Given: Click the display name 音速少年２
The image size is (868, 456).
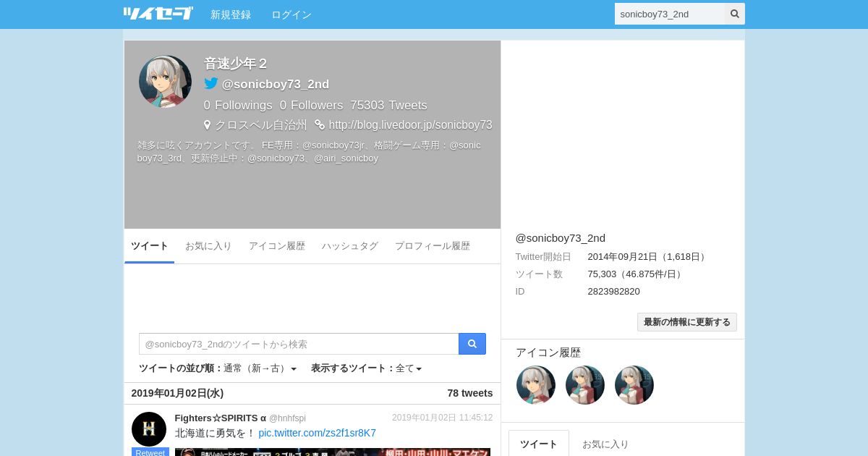Looking at the screenshot, I should pyautogui.click(x=236, y=64).
